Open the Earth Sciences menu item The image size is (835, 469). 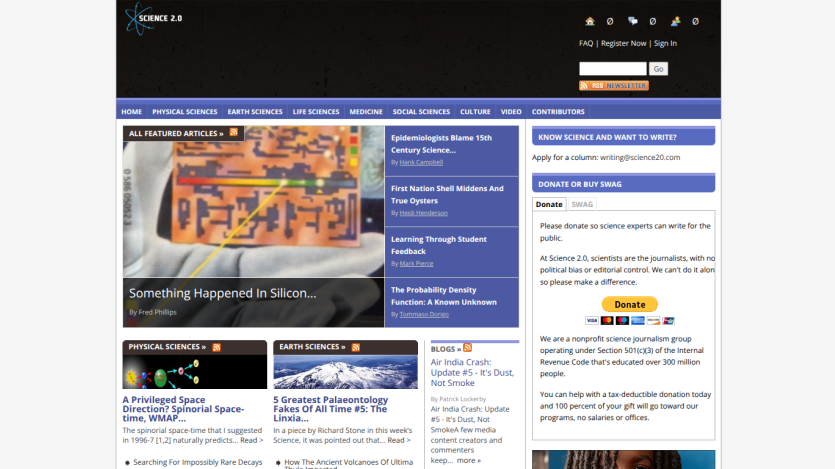tap(255, 112)
